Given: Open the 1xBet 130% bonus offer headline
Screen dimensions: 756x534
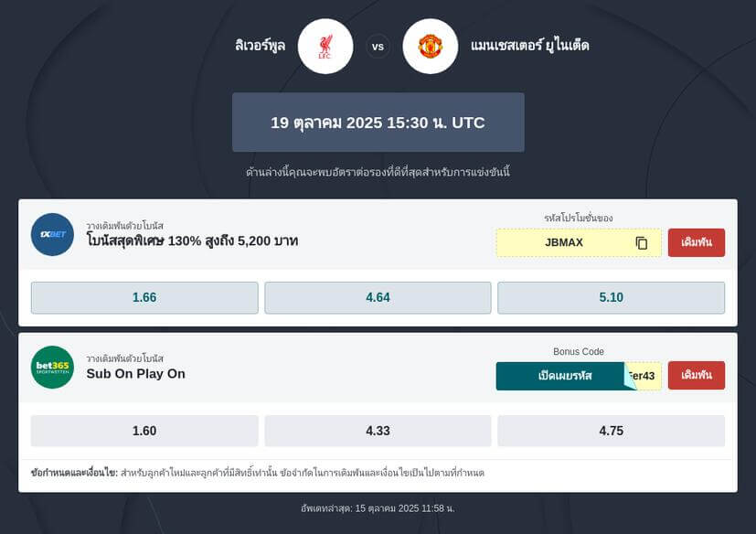Looking at the screenshot, I should pos(192,241).
